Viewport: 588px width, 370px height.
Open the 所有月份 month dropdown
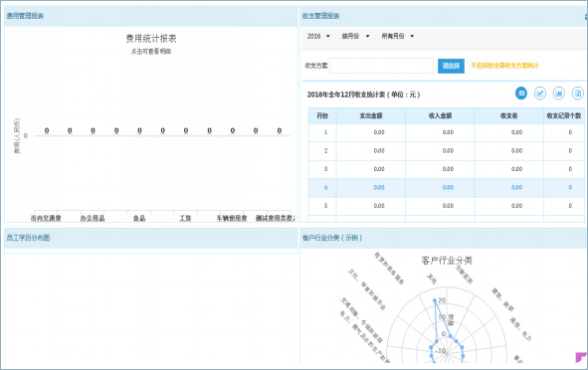(398, 36)
